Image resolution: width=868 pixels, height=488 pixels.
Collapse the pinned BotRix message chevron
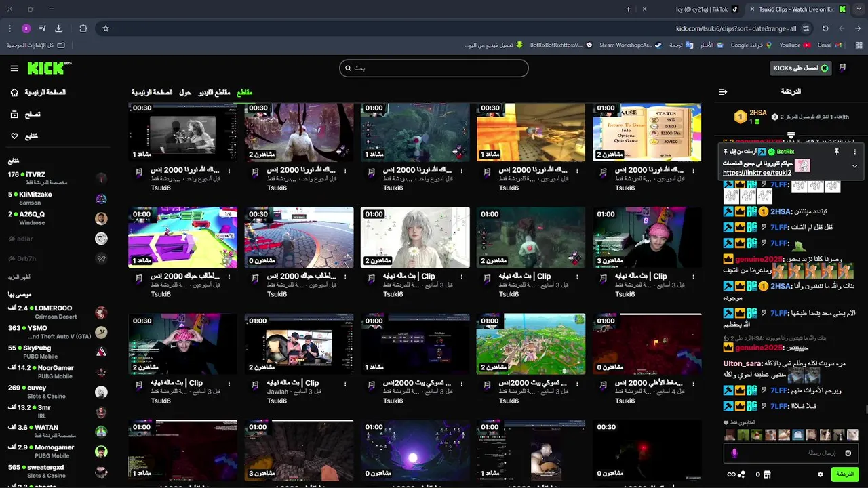coord(854,166)
